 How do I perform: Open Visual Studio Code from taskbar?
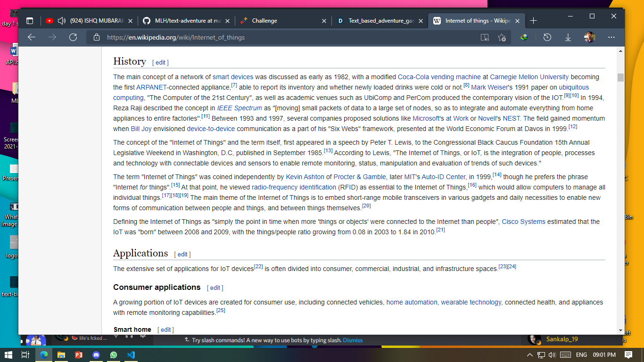pos(131,354)
